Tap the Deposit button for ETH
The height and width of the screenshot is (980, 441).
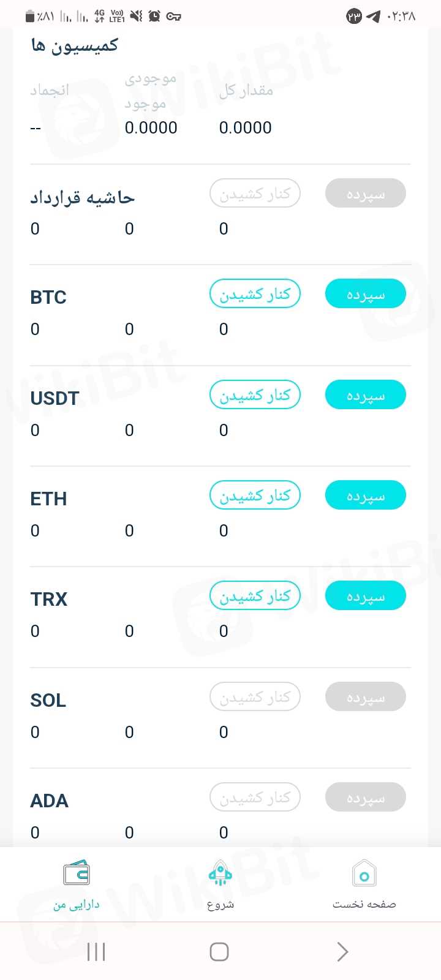click(365, 496)
